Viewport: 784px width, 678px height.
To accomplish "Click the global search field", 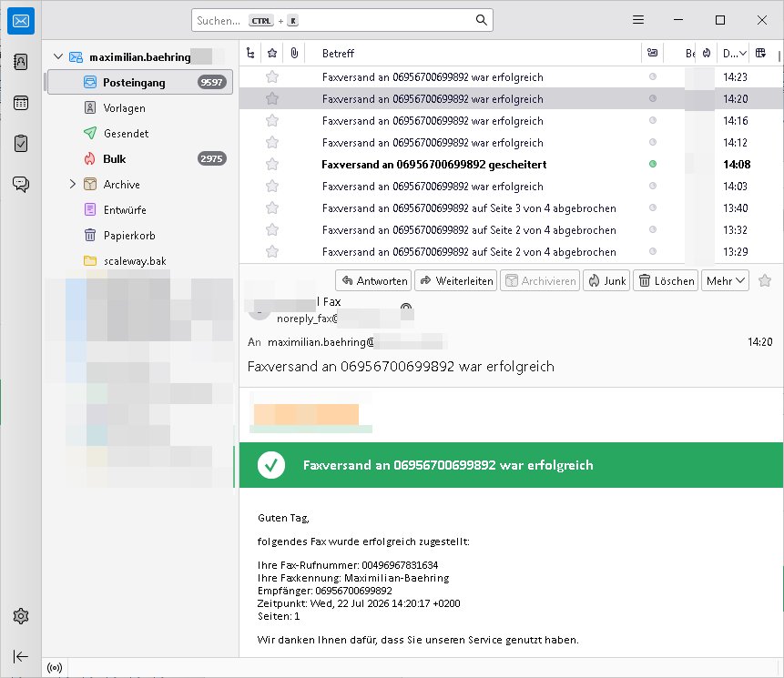I will pyautogui.click(x=342, y=20).
